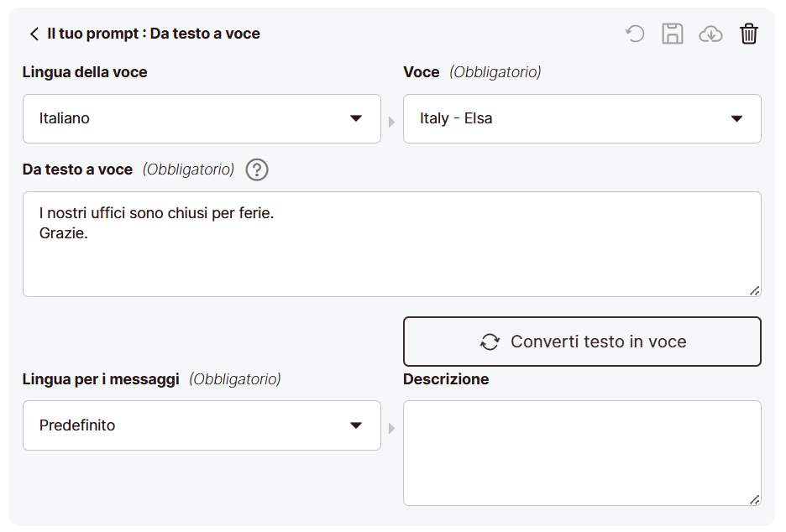Grab the resize handle of the message text area
The width and height of the screenshot is (786, 532).
click(754, 290)
